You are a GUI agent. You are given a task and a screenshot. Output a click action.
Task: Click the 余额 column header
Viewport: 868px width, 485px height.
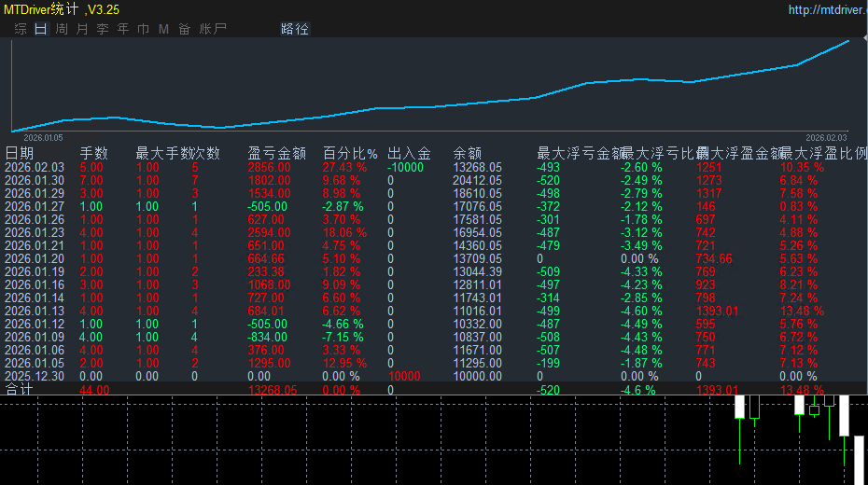tap(468, 153)
